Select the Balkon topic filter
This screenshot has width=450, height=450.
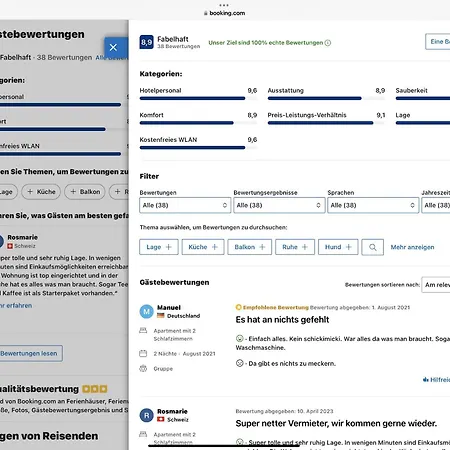[250, 247]
